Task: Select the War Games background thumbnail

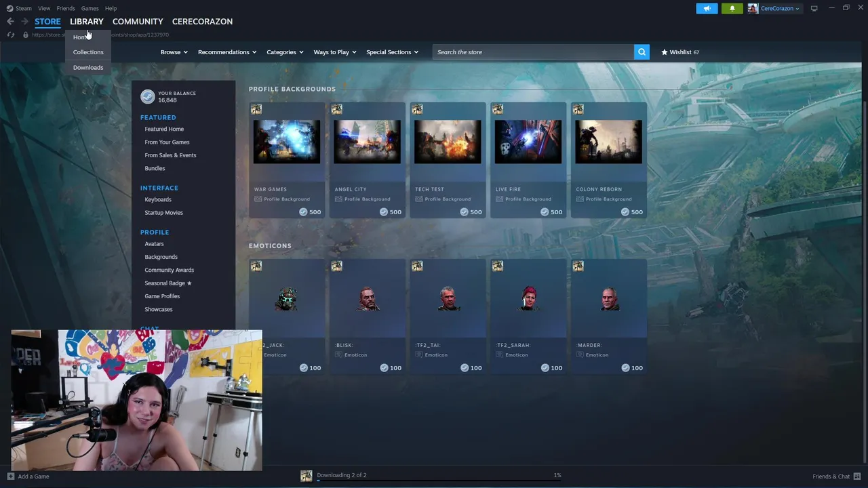Action: tap(287, 142)
